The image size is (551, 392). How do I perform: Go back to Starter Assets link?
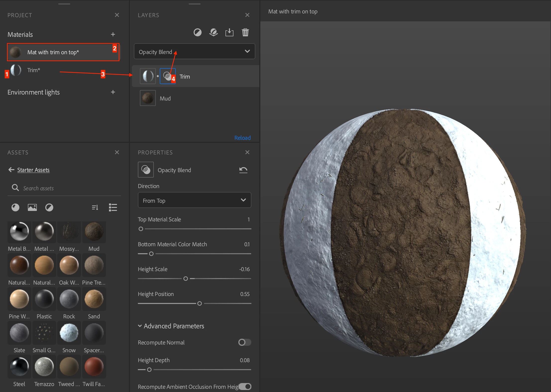33,170
